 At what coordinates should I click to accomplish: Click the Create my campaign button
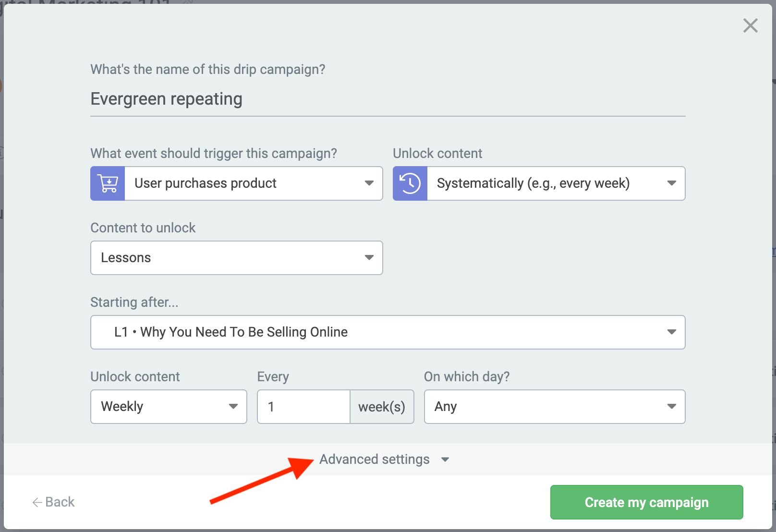coord(646,502)
